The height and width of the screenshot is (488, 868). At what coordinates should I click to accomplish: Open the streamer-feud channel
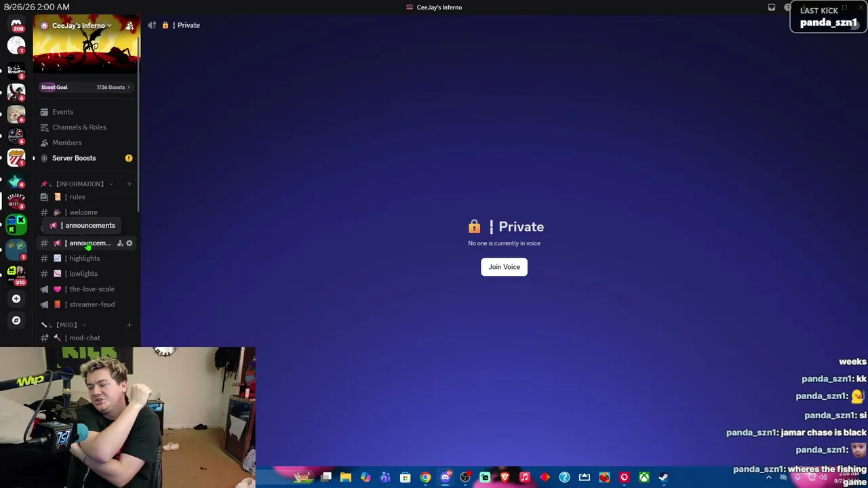87,304
